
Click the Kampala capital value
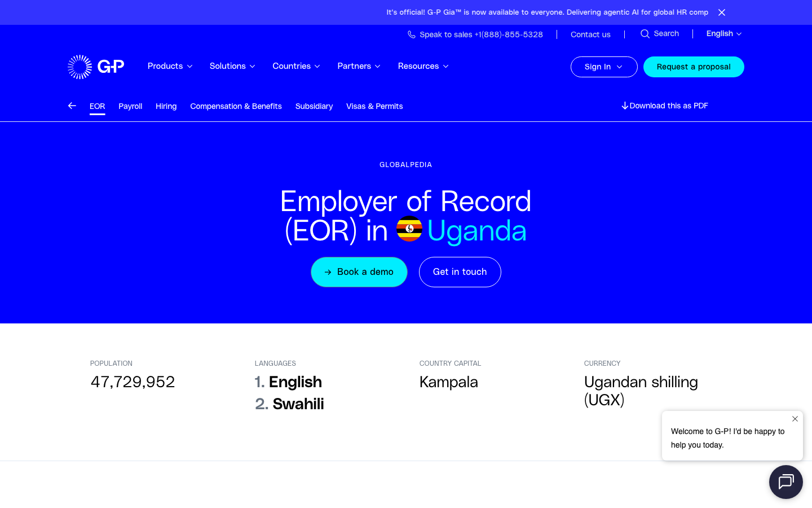(x=449, y=382)
